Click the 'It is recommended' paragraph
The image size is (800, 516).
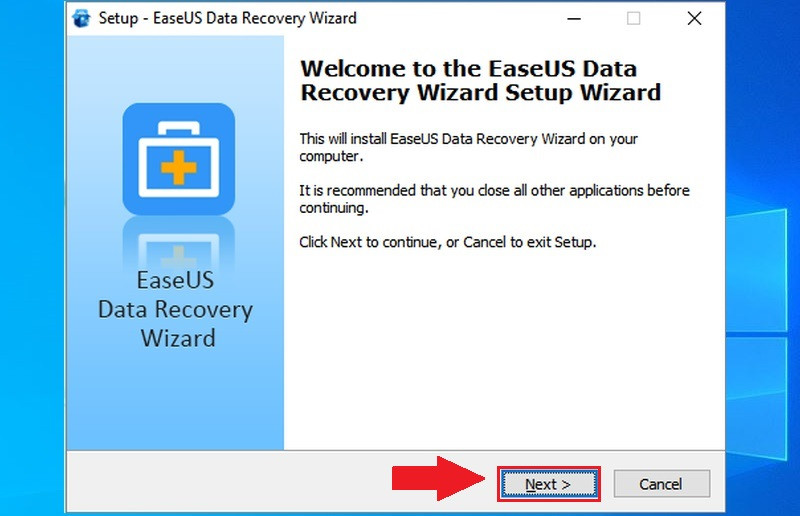point(494,199)
